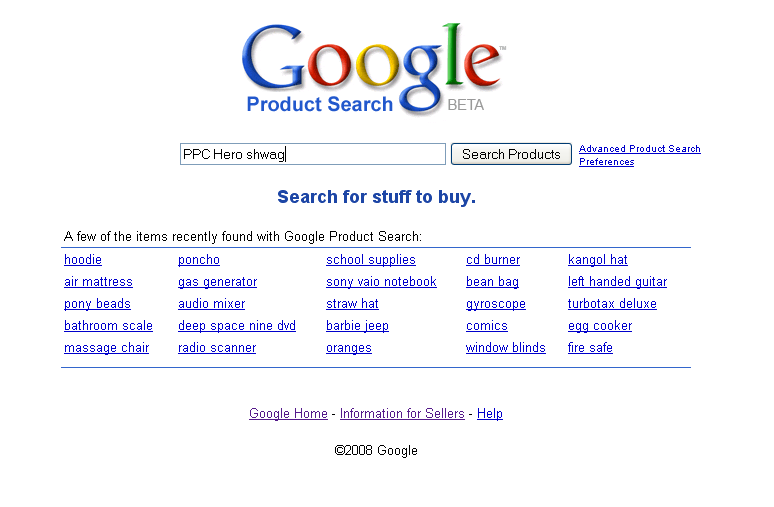Go to Google Home link
774x507 pixels.
click(288, 414)
